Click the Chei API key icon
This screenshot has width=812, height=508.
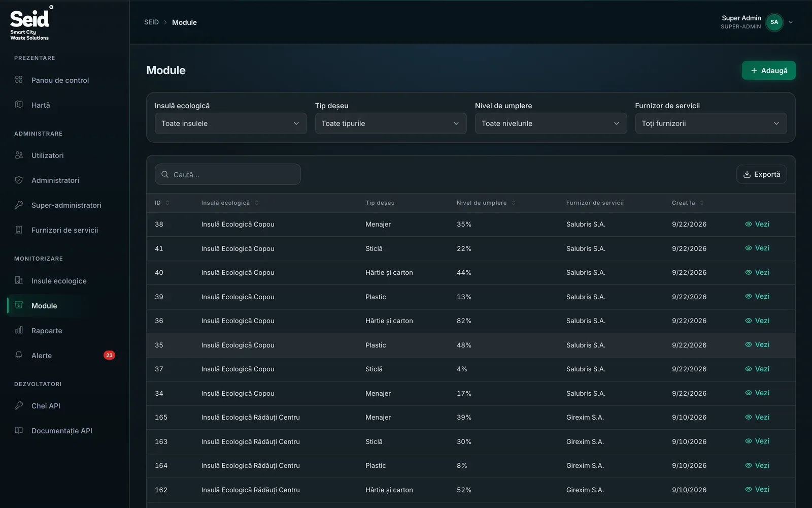19,405
